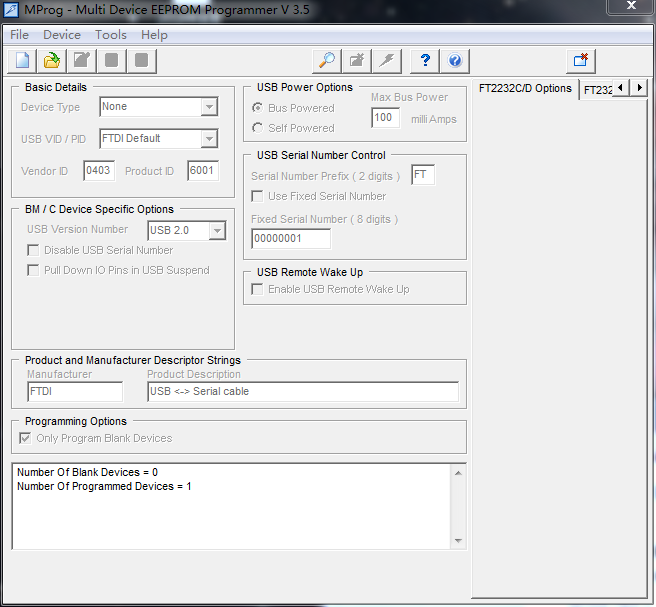Image resolution: width=656 pixels, height=607 pixels.
Task: Click the Vendor ID field containing 0403
Action: click(99, 170)
